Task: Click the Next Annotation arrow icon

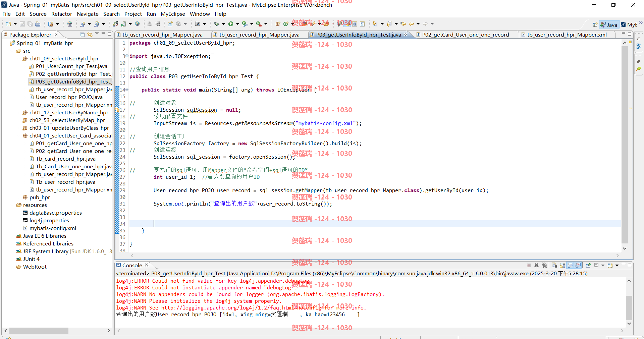Action: (x=375, y=24)
